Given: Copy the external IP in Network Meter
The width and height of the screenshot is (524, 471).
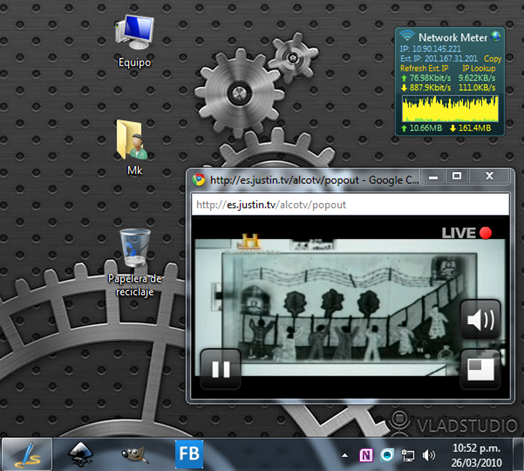Looking at the screenshot, I should [x=493, y=59].
